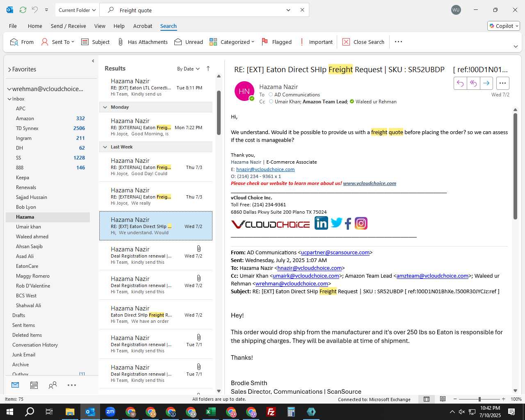Collapse the folder pane arrow
The height and width of the screenshot is (420, 525).
point(93,61)
